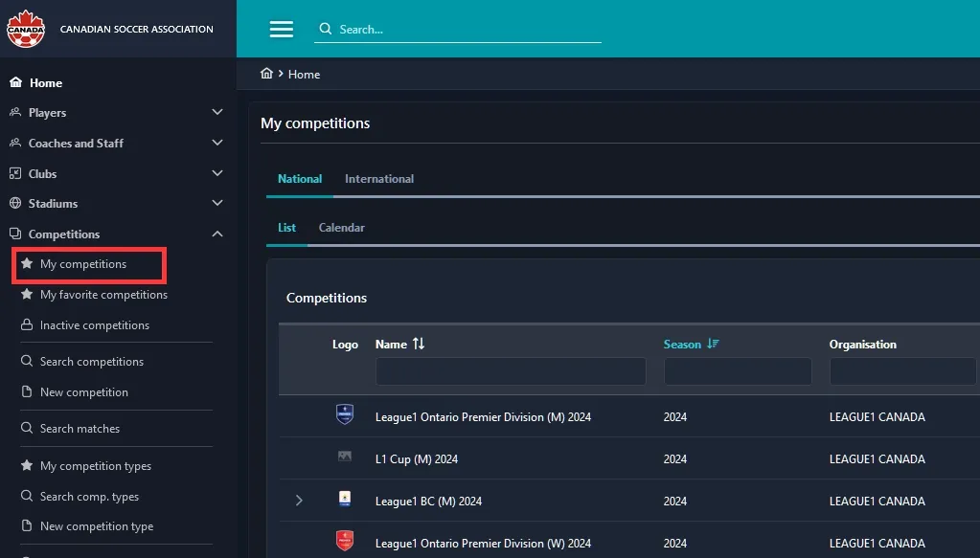Expand the Stadiums menu chevron
Viewport: 980px width, 558px height.
[x=217, y=203]
